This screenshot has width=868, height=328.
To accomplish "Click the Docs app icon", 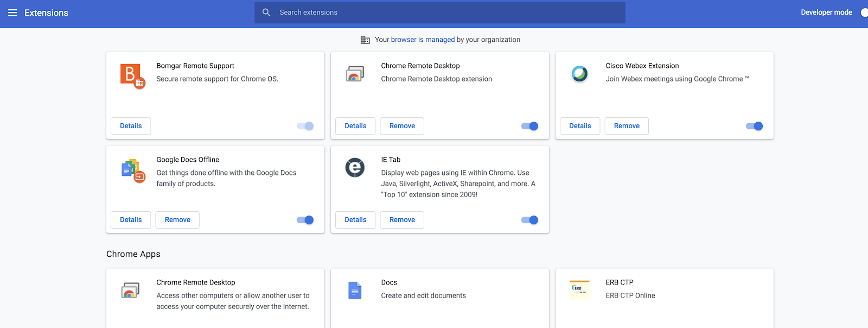I will pos(355,291).
